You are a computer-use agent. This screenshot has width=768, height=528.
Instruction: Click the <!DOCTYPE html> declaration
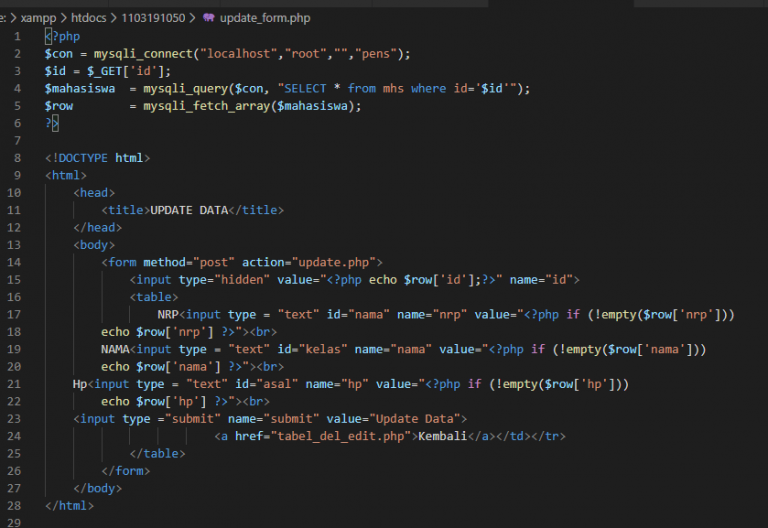tap(97, 158)
